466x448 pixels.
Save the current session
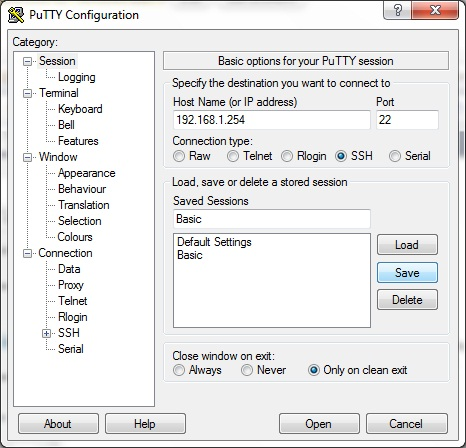407,273
